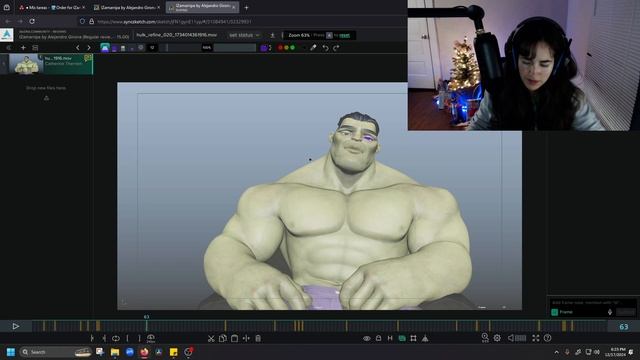Select the hulk clip thumbnail

click(26, 64)
